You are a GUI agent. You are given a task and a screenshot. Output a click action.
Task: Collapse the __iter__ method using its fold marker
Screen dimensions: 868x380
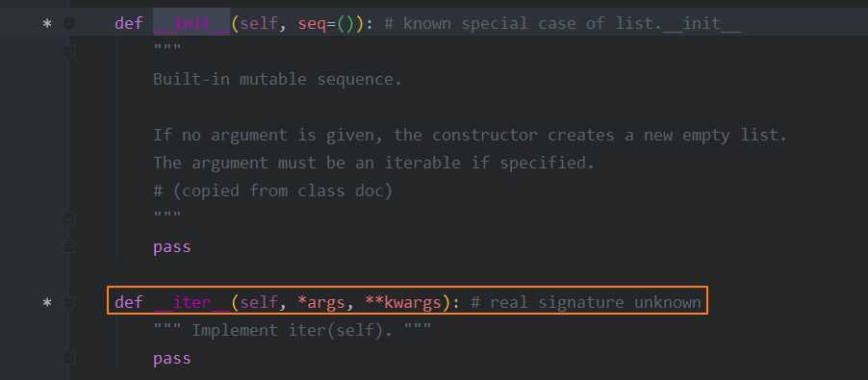click(x=69, y=303)
